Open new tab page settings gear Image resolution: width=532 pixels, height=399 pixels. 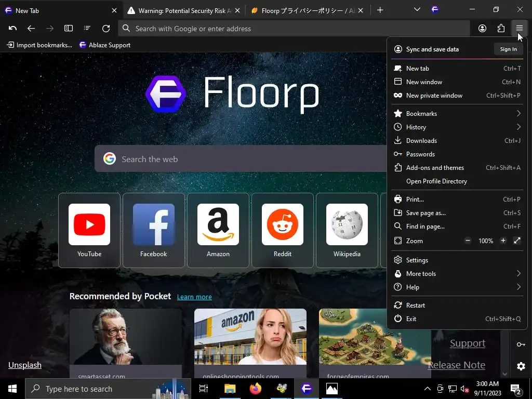[x=521, y=366]
